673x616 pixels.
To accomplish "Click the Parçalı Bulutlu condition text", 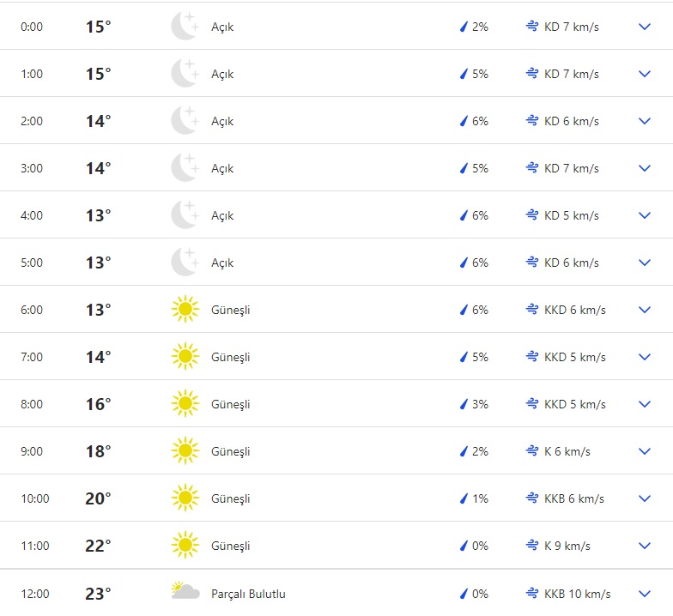I will [248, 594].
